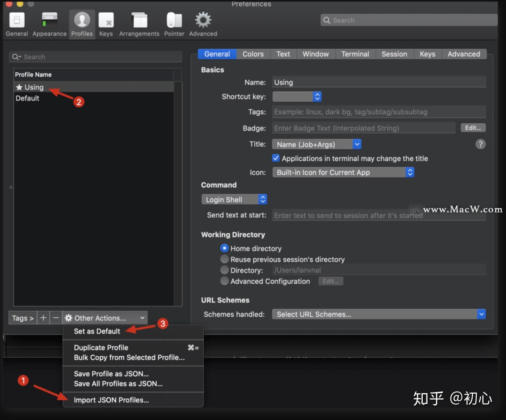Image resolution: width=506 pixels, height=420 pixels.
Task: Click Import JSON Profiles menu entry
Action: [x=111, y=400]
